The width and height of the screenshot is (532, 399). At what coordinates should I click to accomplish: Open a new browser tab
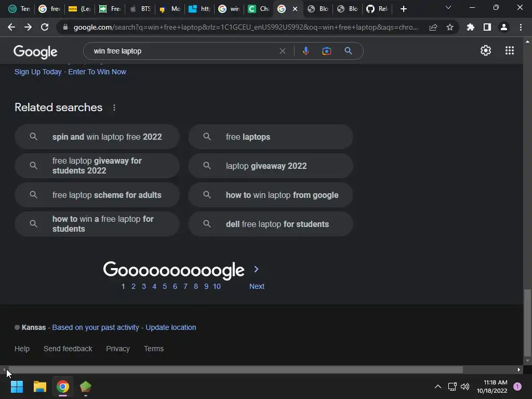click(x=403, y=9)
